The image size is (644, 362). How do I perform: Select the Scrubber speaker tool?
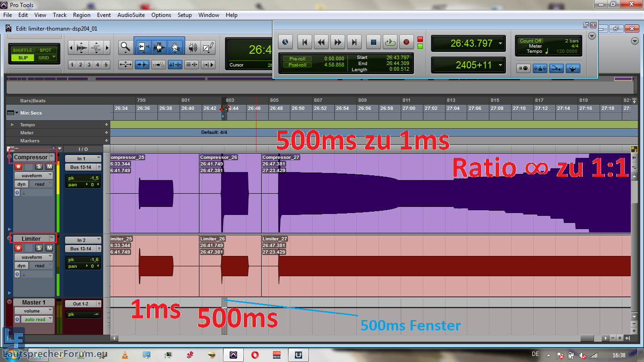coord(192,47)
